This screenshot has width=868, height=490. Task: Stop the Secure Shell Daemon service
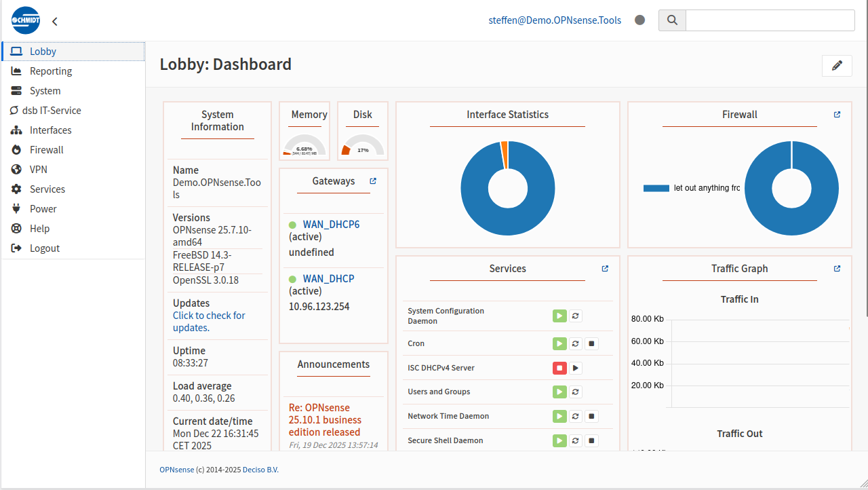[591, 440]
